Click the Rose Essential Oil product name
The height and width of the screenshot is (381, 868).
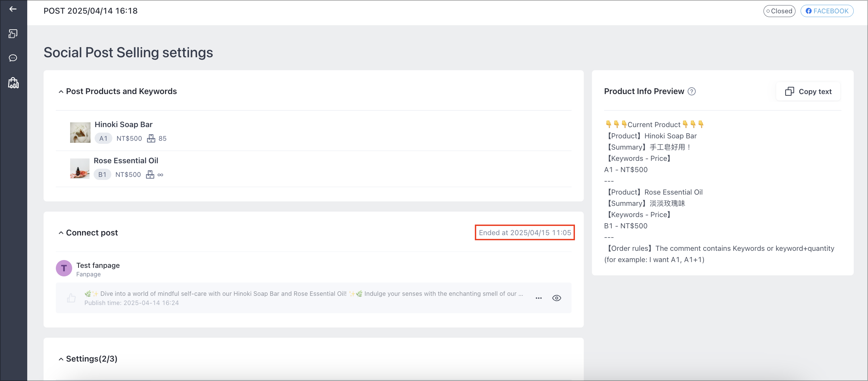pyautogui.click(x=126, y=161)
